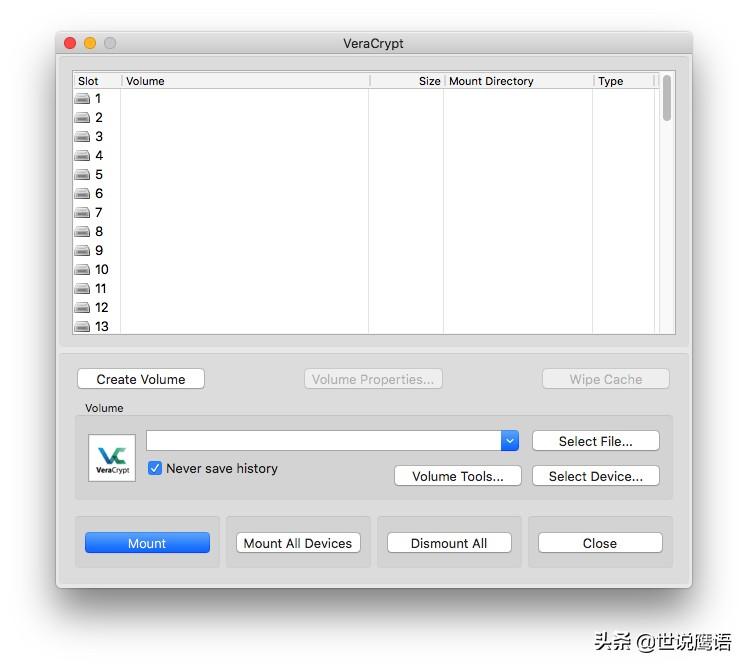The image size is (748, 668).
Task: Select the slot 1 drive icon
Action: (82, 99)
